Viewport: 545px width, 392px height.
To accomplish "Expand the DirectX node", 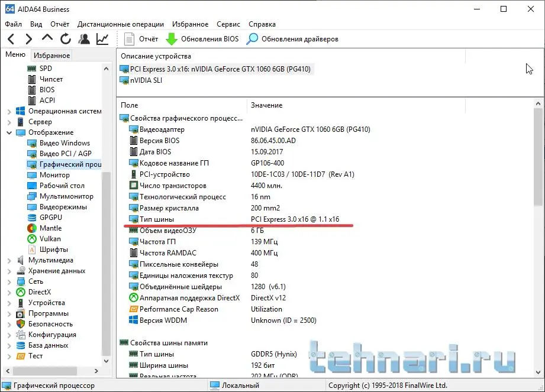I will pyautogui.click(x=9, y=292).
